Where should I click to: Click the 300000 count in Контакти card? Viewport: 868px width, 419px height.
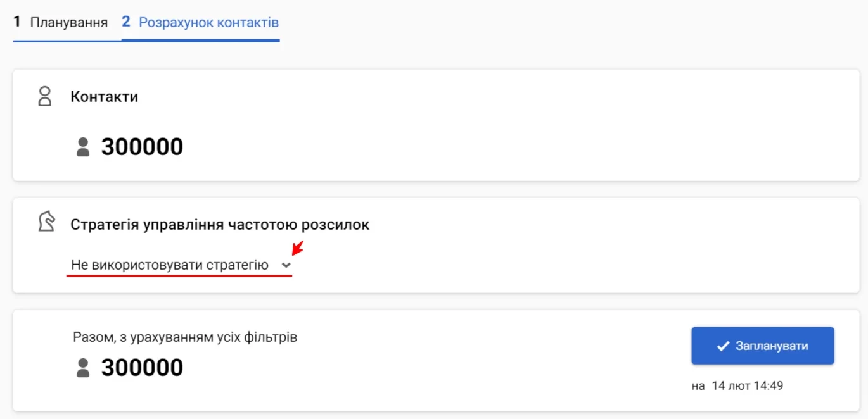[x=142, y=147]
